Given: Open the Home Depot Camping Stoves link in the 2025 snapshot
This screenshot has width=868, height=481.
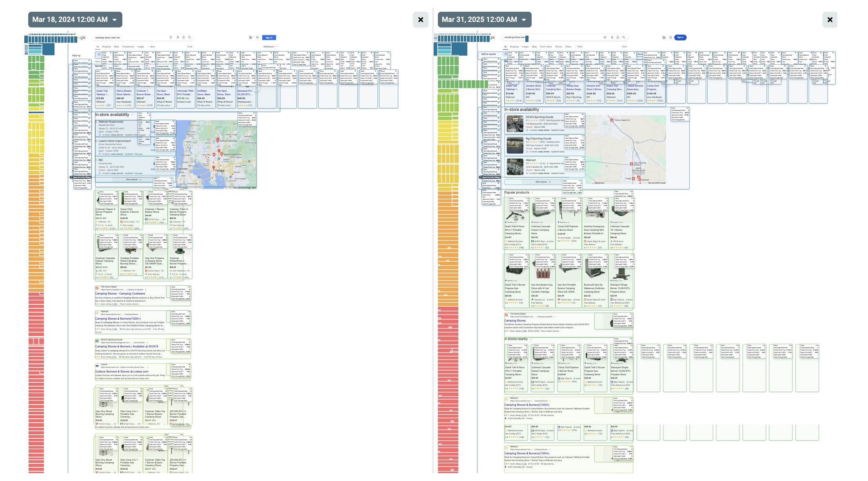Looking at the screenshot, I should coord(515,321).
